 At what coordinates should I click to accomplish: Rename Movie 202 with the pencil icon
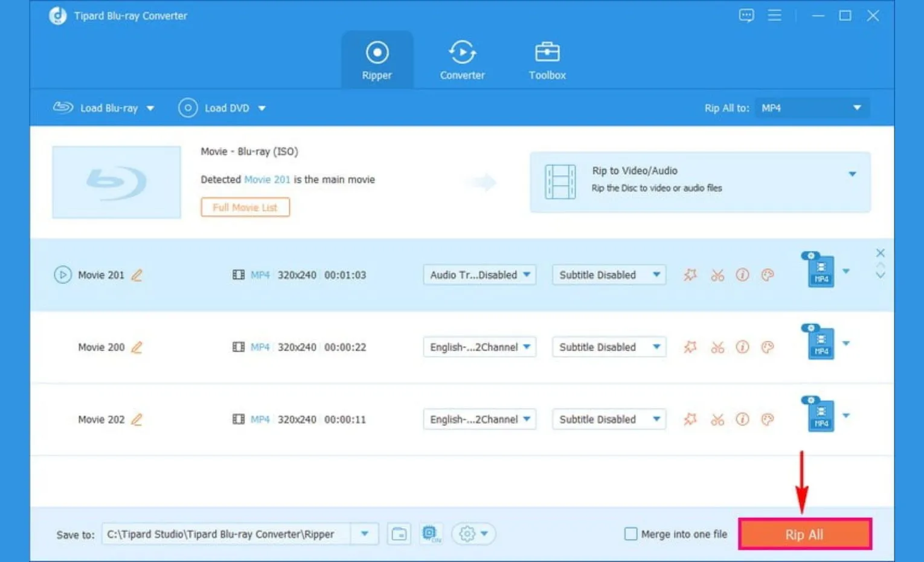[137, 419]
